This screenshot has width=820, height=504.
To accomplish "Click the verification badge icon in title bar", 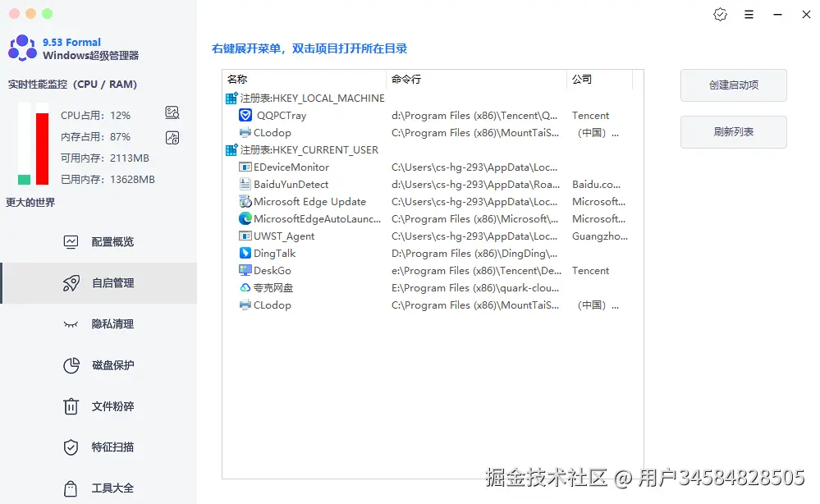I will click(x=720, y=15).
